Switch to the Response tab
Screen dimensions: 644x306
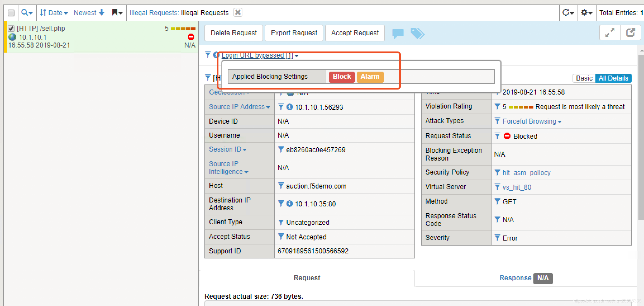pyautogui.click(x=515, y=278)
